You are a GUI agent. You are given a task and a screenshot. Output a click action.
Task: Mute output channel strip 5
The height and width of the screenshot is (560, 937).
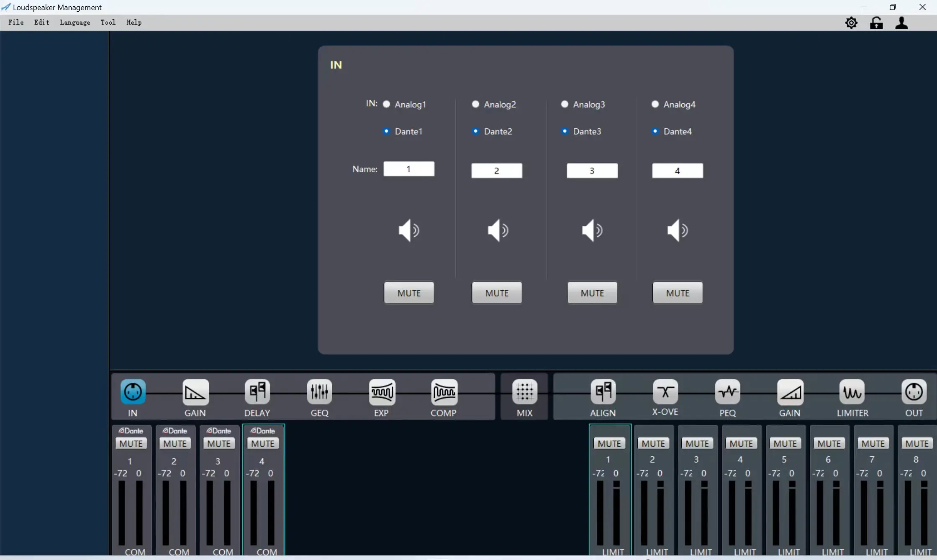(785, 443)
